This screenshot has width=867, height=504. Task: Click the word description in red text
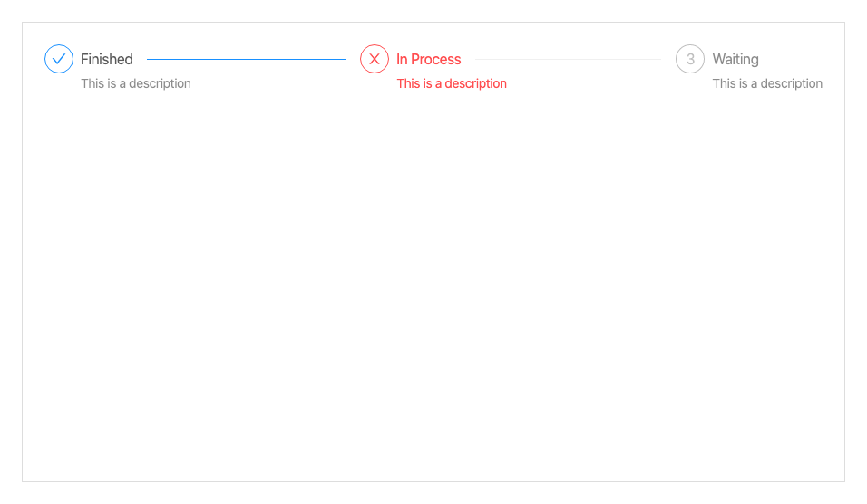coord(475,83)
